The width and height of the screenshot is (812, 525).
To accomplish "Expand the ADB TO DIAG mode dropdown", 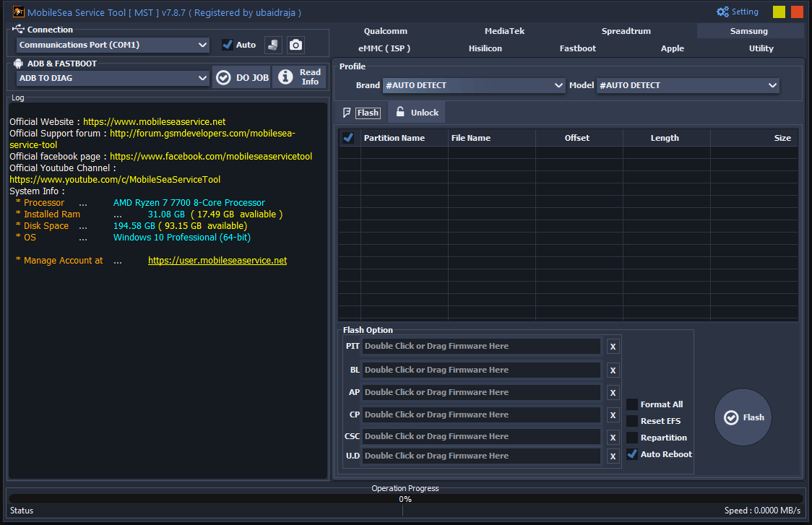I will tap(112, 77).
